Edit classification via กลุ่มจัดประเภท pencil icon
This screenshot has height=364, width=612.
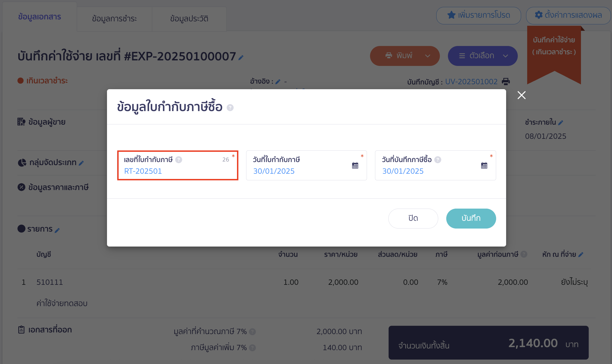click(x=81, y=163)
